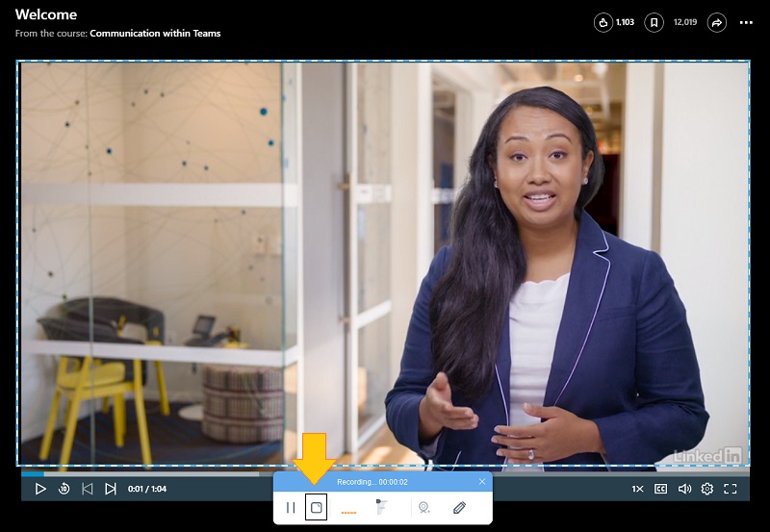Click the audio level indicator
The image size is (770, 532).
(x=348, y=511)
